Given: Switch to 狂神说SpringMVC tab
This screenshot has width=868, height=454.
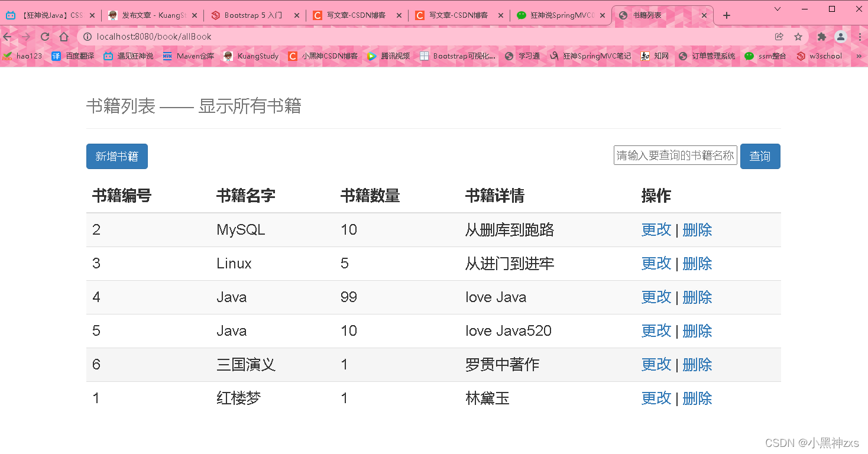Looking at the screenshot, I should (x=562, y=15).
